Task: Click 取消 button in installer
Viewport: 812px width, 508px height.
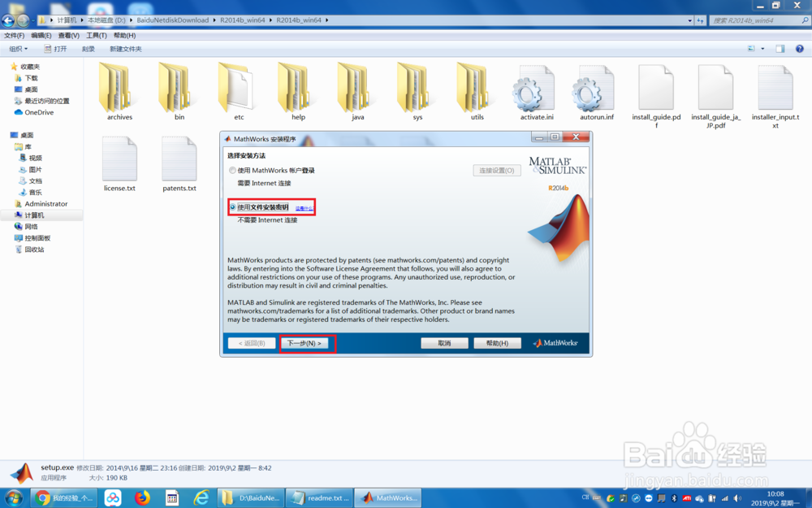Action: (x=444, y=343)
